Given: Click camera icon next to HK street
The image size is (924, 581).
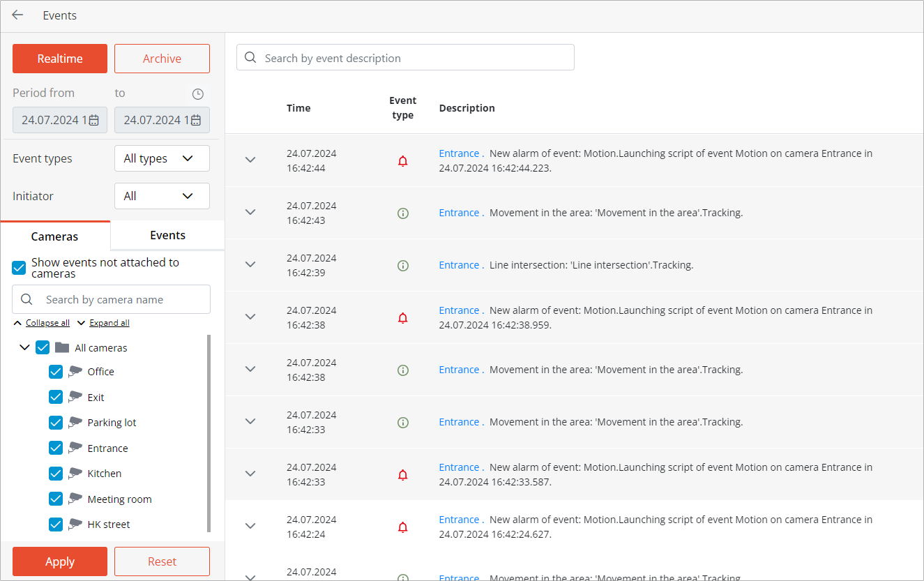Looking at the screenshot, I should click(75, 525).
